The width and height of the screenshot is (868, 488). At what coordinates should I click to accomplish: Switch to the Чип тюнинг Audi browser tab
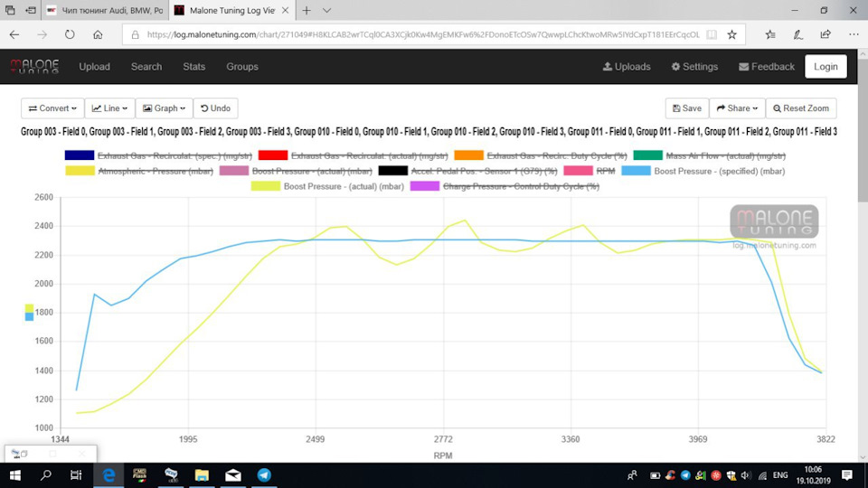[104, 11]
